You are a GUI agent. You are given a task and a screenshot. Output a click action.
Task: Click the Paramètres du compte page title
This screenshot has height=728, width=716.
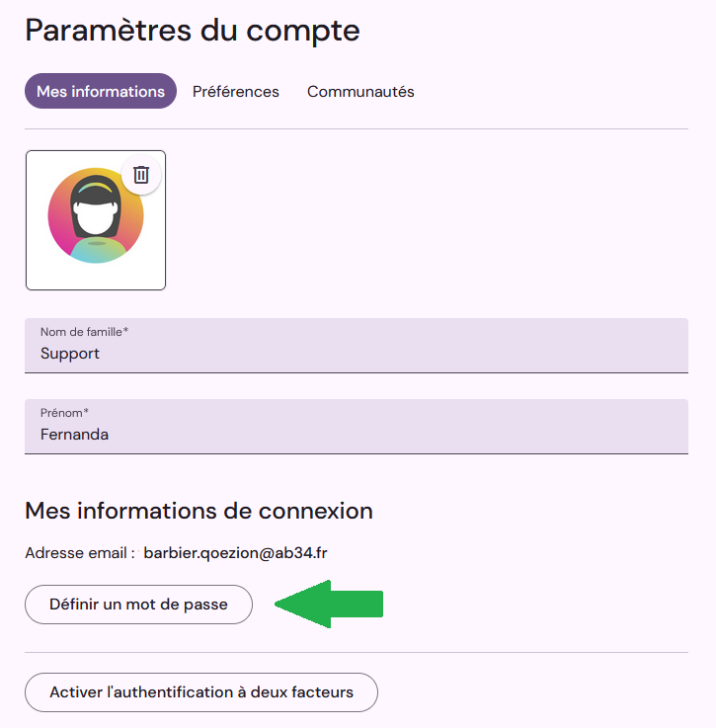pyautogui.click(x=193, y=31)
